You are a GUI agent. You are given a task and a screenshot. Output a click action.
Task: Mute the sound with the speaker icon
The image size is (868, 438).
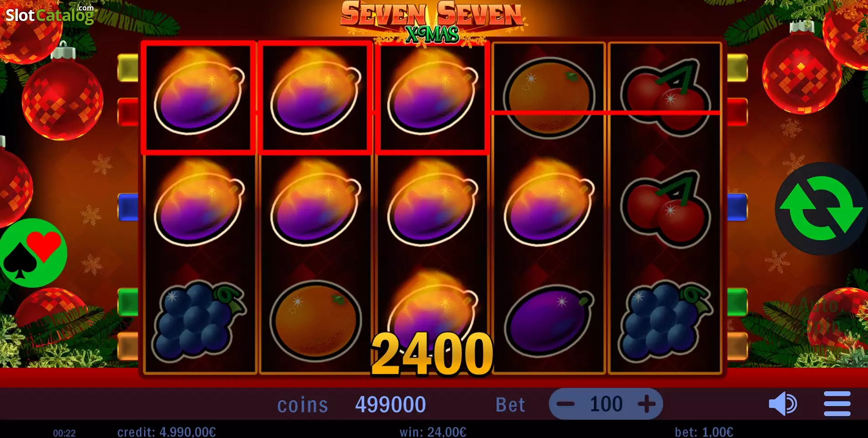[x=783, y=404]
